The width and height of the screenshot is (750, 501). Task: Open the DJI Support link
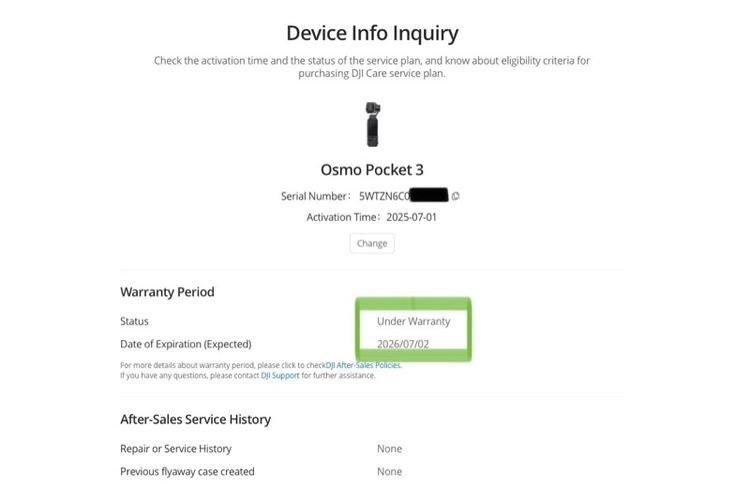pyautogui.click(x=280, y=376)
